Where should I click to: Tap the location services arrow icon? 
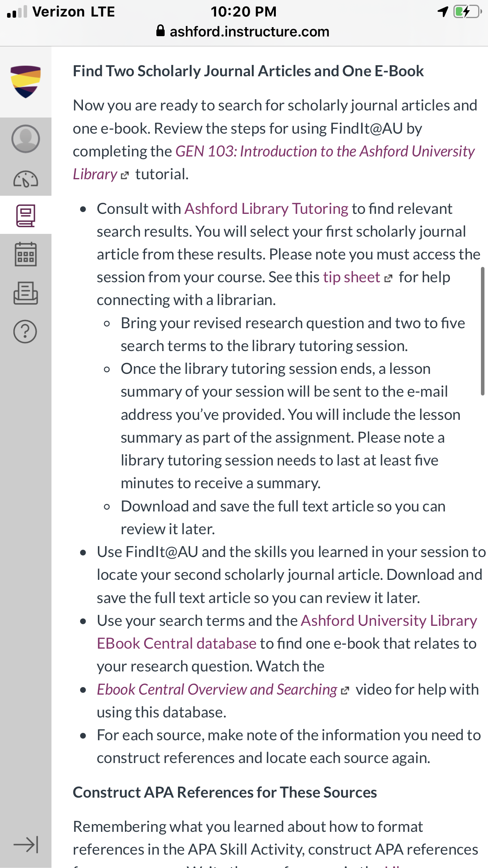tap(443, 12)
